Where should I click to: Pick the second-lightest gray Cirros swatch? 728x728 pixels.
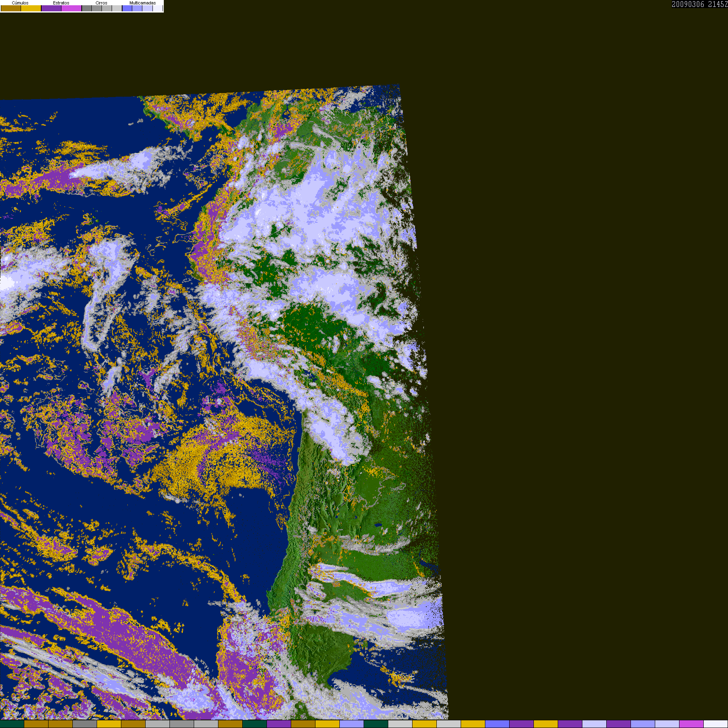tap(107, 8)
